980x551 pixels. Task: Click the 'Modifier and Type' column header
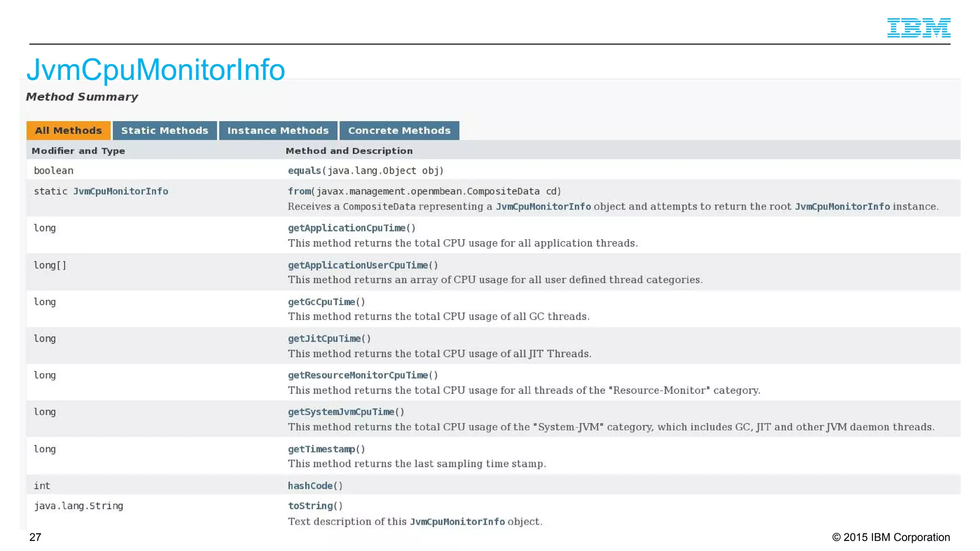coord(78,151)
